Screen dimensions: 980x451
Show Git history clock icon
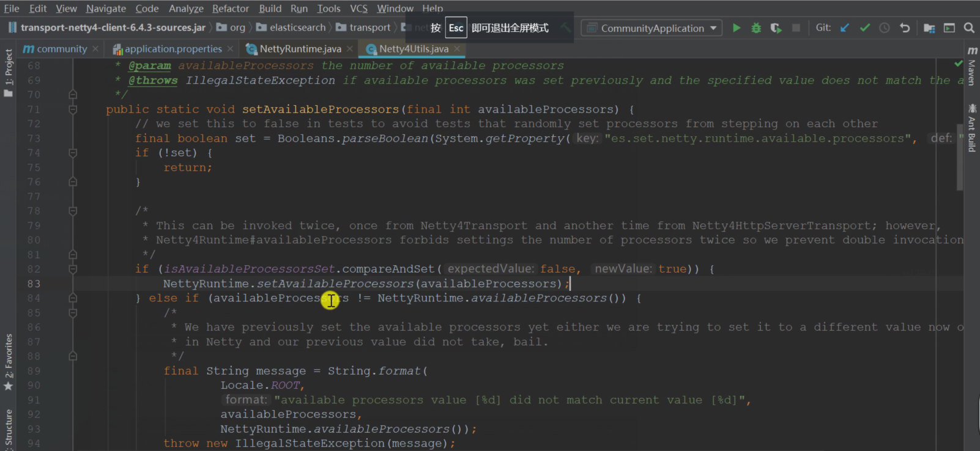[x=885, y=28]
